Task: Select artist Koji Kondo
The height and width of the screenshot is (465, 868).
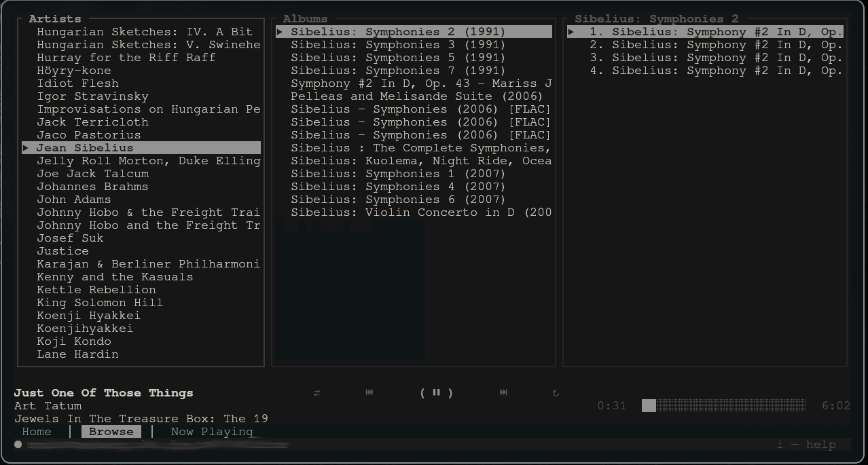Action: coord(74,341)
